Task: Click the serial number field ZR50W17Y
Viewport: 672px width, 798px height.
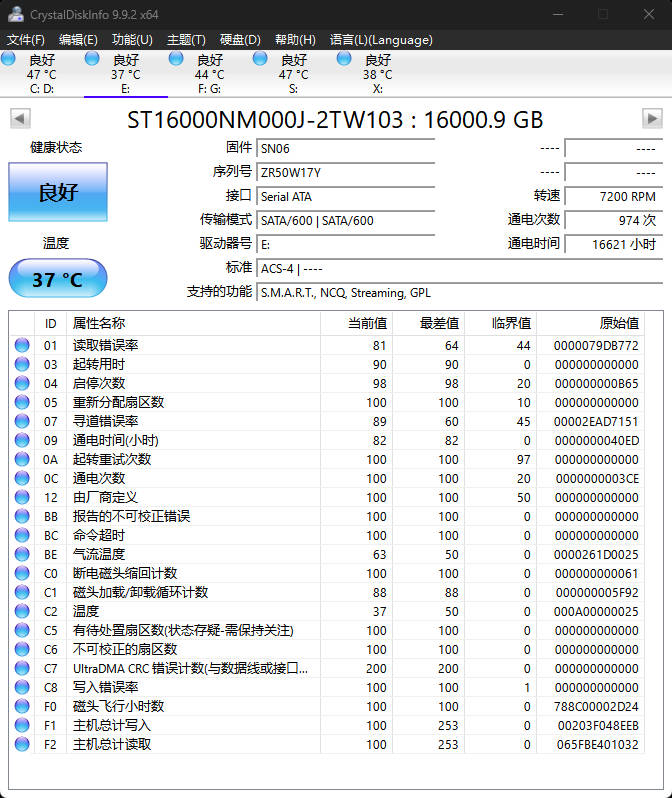Action: pos(346,173)
